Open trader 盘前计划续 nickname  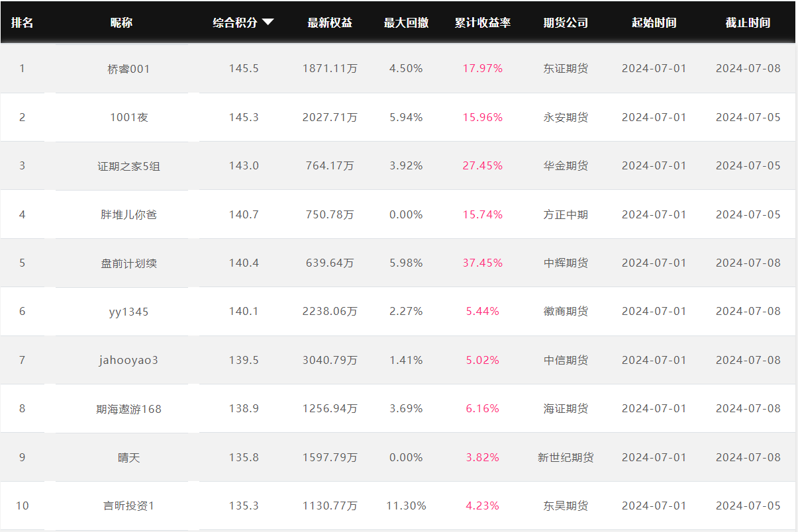(x=129, y=263)
